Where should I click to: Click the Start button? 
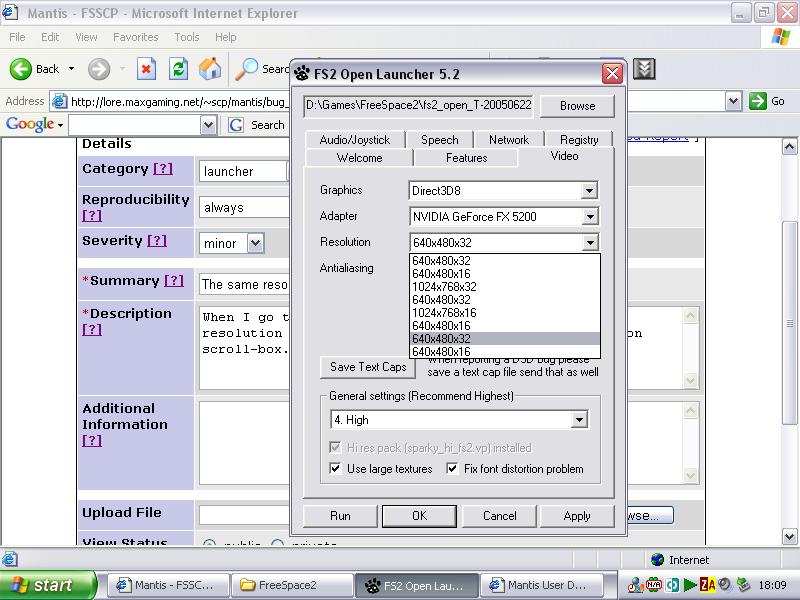tap(48, 585)
